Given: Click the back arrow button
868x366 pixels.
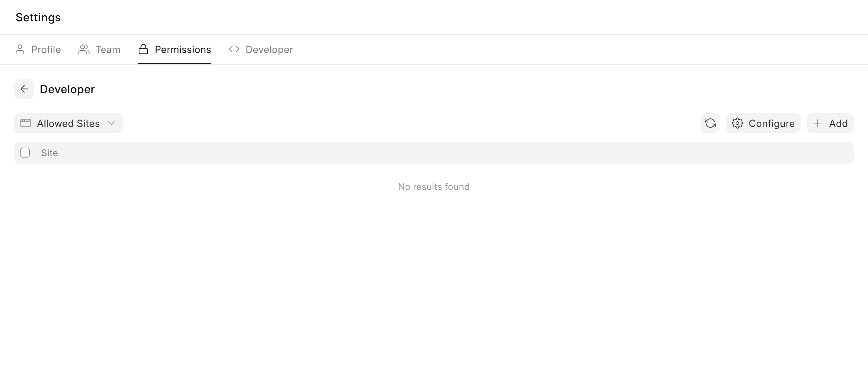Looking at the screenshot, I should coord(24,89).
